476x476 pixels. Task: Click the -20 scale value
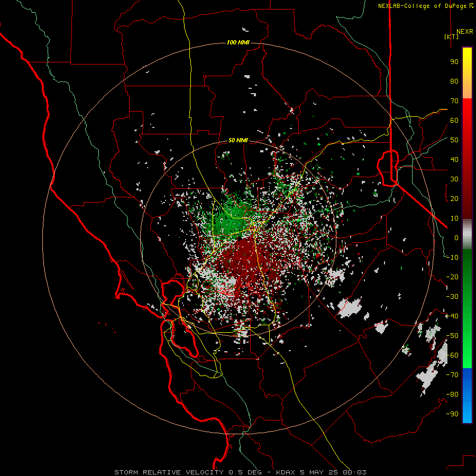tap(452, 277)
